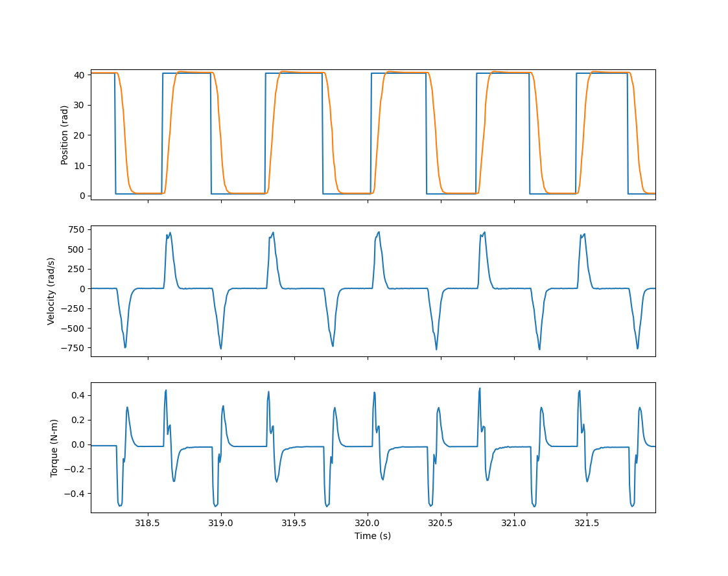Screen dimensions: 728x576
Task: Click the 40 tick on the position axis
Action: point(80,75)
